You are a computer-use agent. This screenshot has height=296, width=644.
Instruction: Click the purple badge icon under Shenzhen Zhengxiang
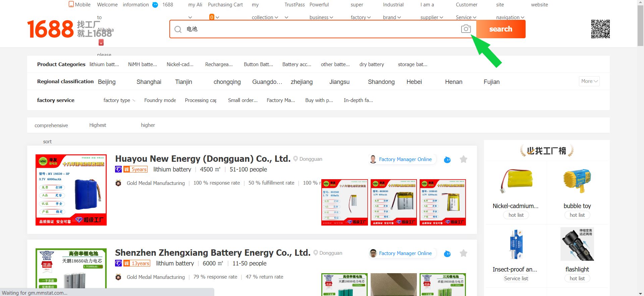(x=118, y=263)
